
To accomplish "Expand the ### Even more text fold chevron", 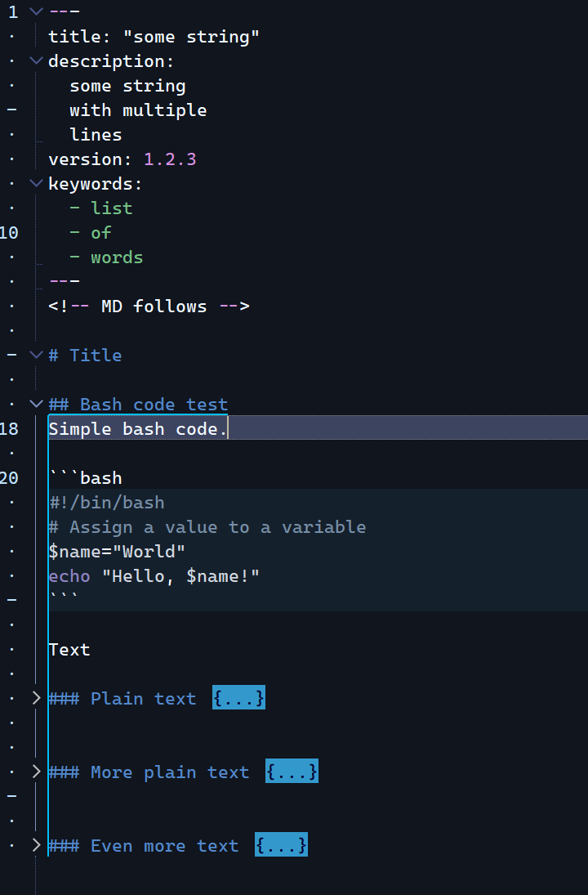I will click(36, 845).
